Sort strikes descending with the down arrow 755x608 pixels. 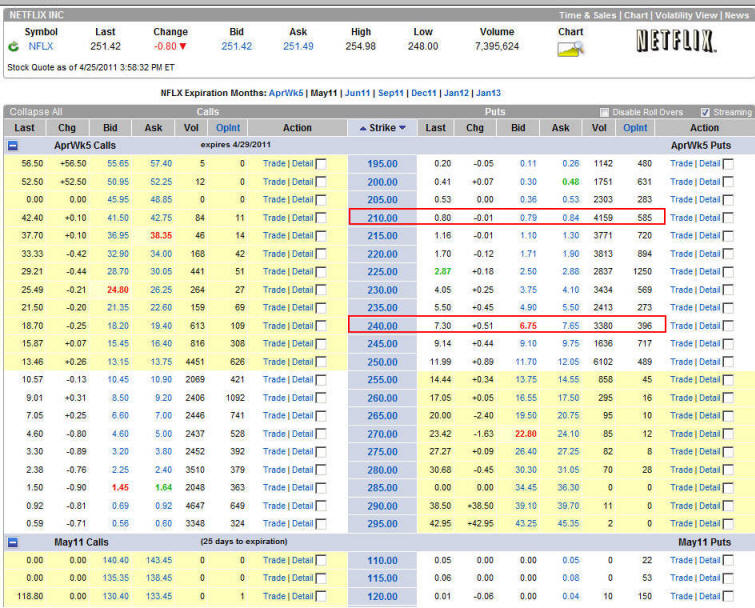coord(403,128)
